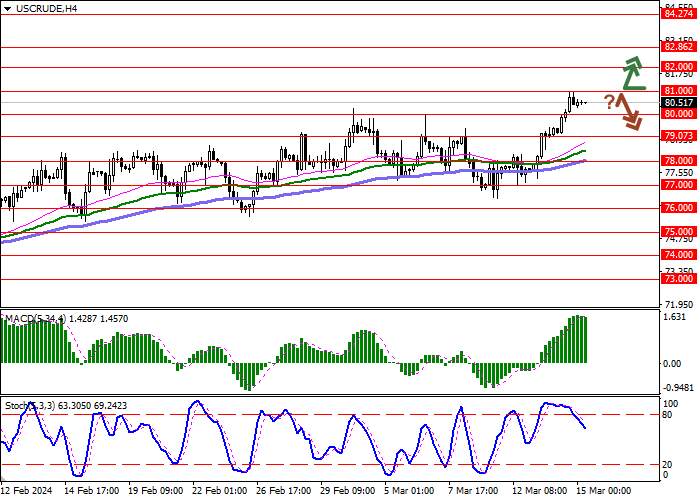Select the 78.000 price level label
This screenshot has width=700, height=500.
(679, 161)
